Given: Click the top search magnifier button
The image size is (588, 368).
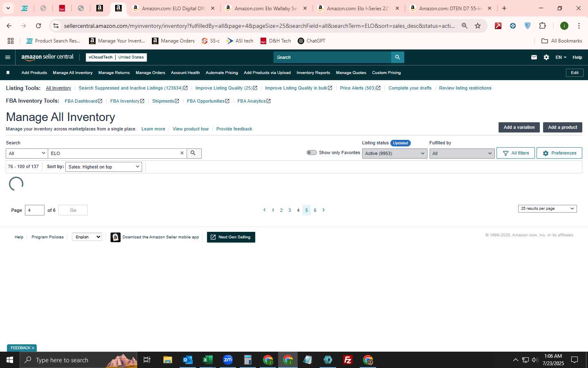Looking at the screenshot, I should (x=397, y=57).
